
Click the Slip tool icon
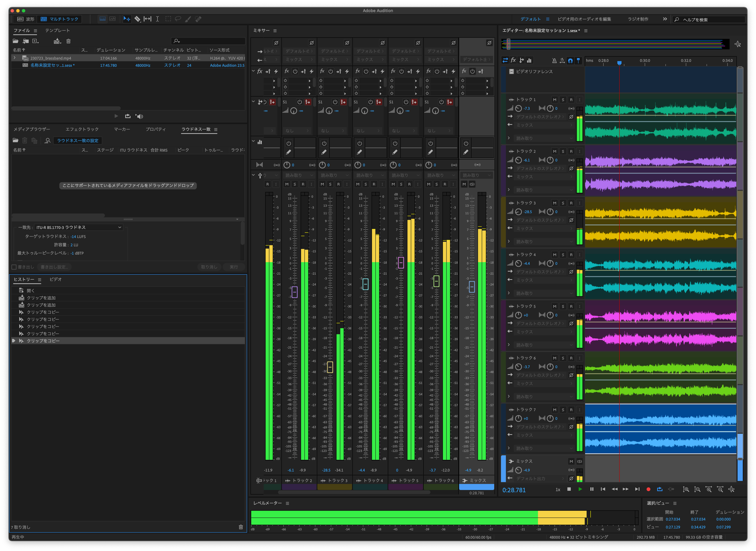click(x=147, y=19)
